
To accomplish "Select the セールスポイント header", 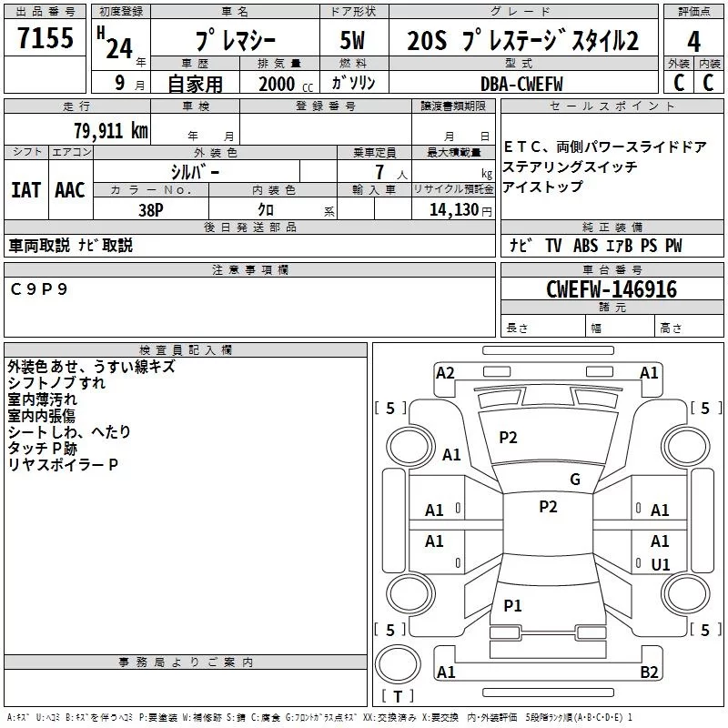I will [612, 106].
